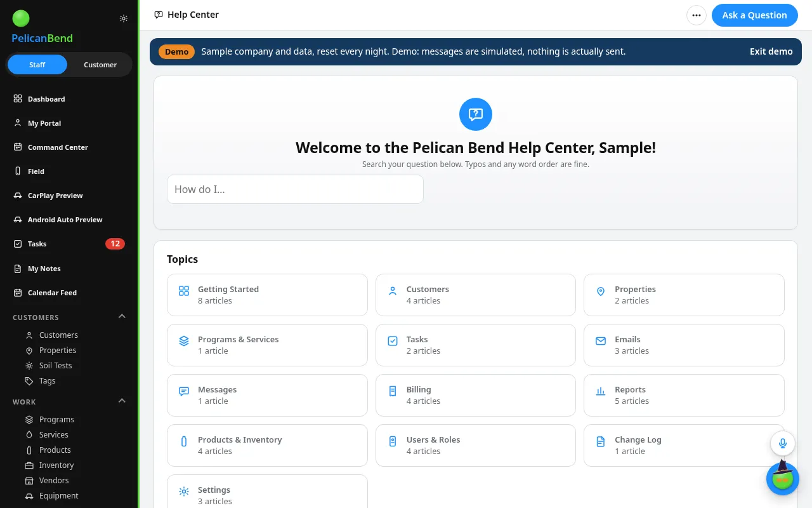
Task: Open Command Center in the sidebar
Action: 69,147
